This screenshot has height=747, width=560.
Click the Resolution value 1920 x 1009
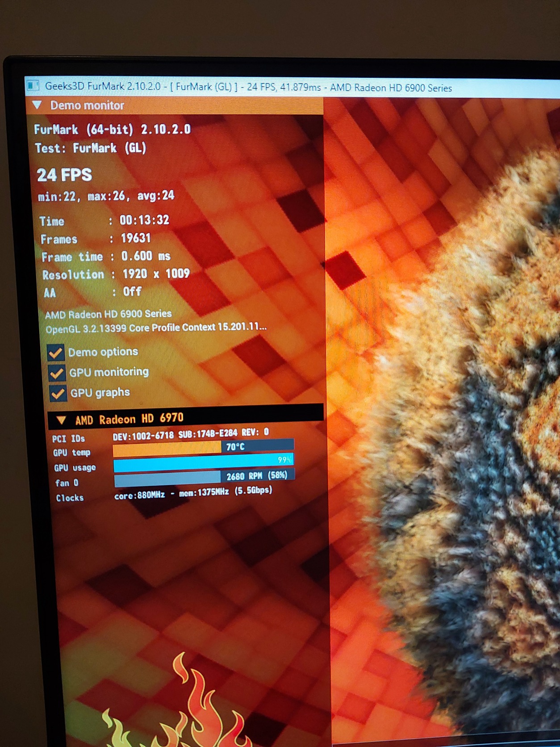tap(156, 273)
